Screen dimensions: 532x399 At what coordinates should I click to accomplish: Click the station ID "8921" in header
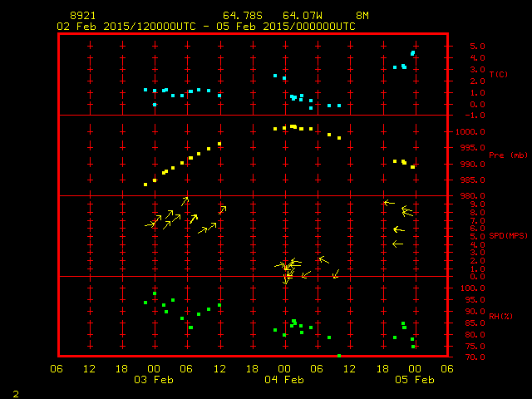(x=83, y=16)
